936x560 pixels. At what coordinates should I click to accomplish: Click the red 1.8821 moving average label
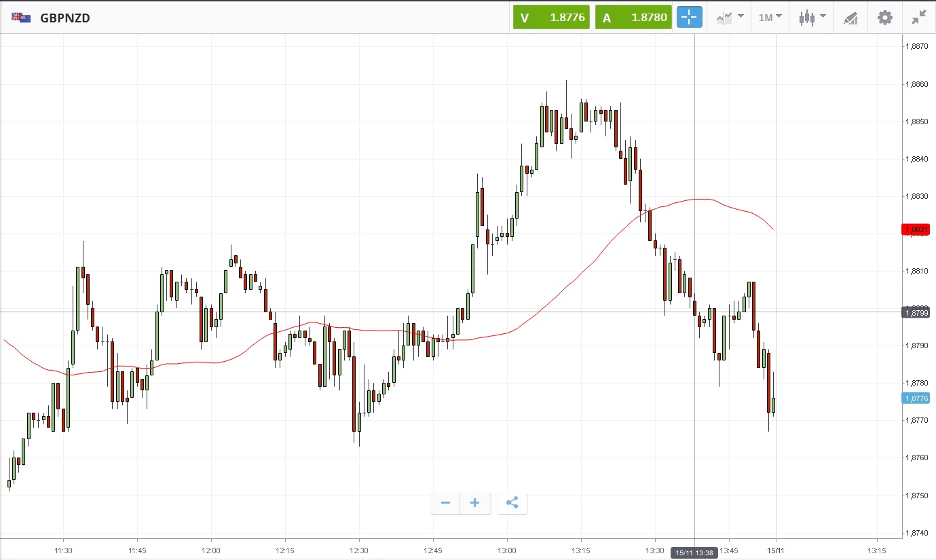915,229
